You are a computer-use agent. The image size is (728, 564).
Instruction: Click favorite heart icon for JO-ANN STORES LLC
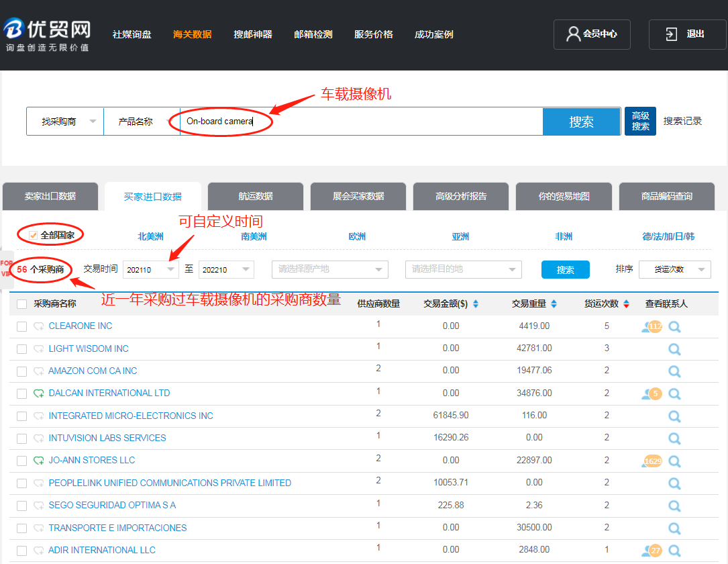38,461
